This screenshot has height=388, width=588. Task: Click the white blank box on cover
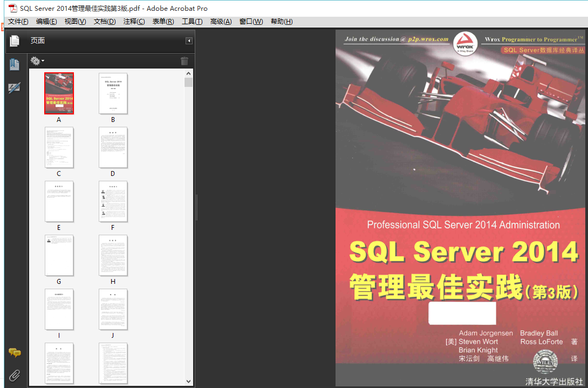[462, 312]
